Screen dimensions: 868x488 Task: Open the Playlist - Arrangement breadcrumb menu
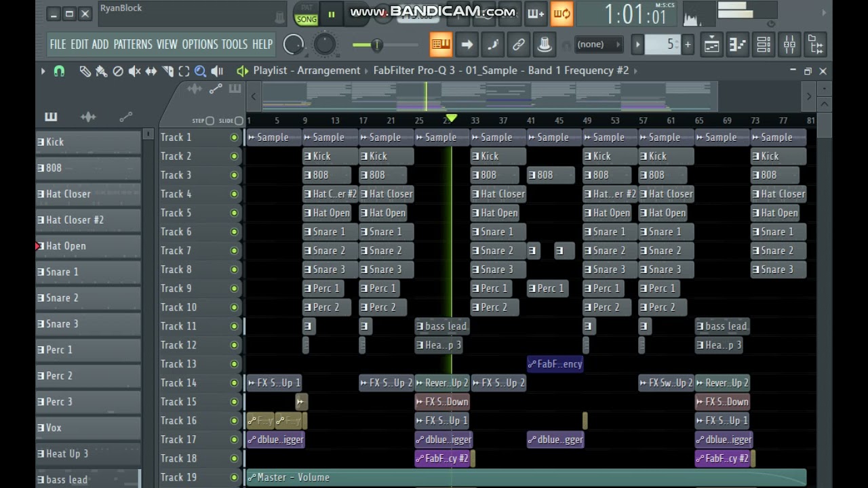point(307,70)
